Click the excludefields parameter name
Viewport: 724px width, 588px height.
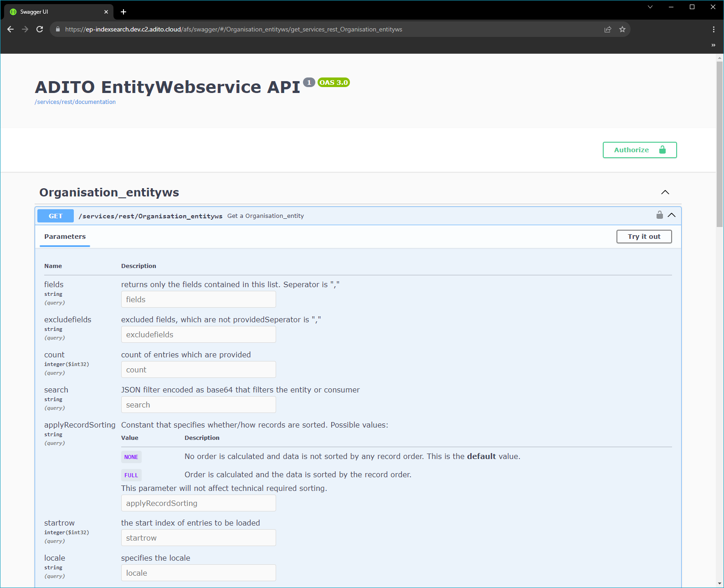click(x=68, y=320)
